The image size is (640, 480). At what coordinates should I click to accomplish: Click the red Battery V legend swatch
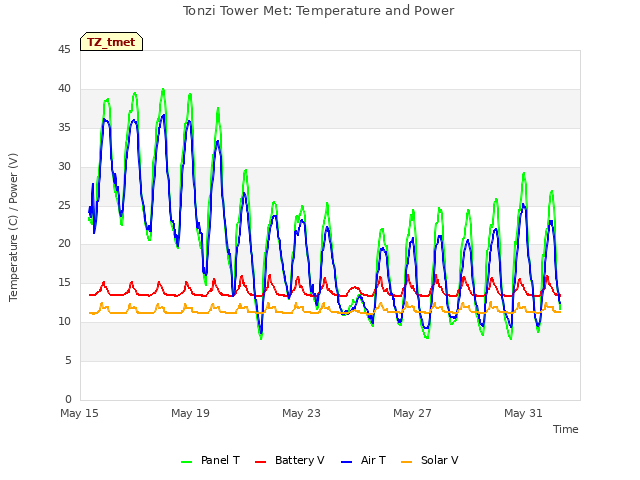pos(260,461)
